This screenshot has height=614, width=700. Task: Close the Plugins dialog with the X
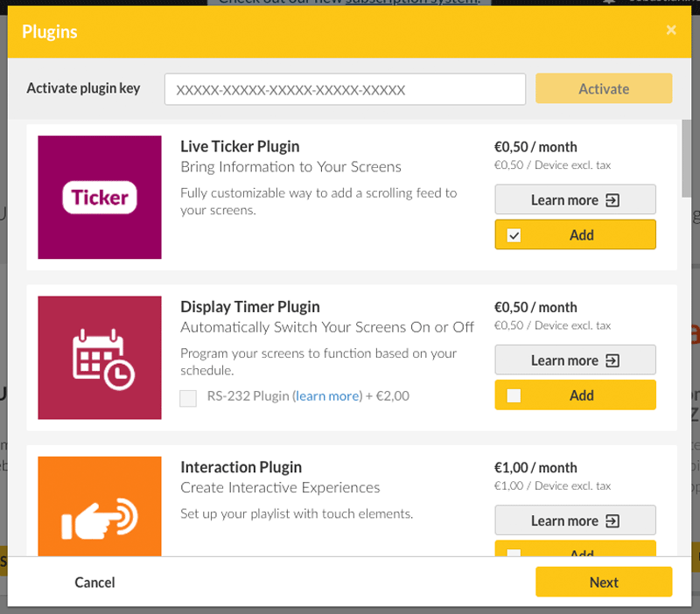pyautogui.click(x=671, y=31)
